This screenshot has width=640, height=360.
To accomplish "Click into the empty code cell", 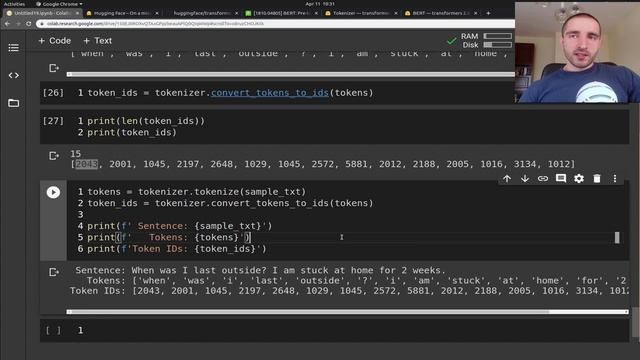I will pyautogui.click(x=347, y=330).
